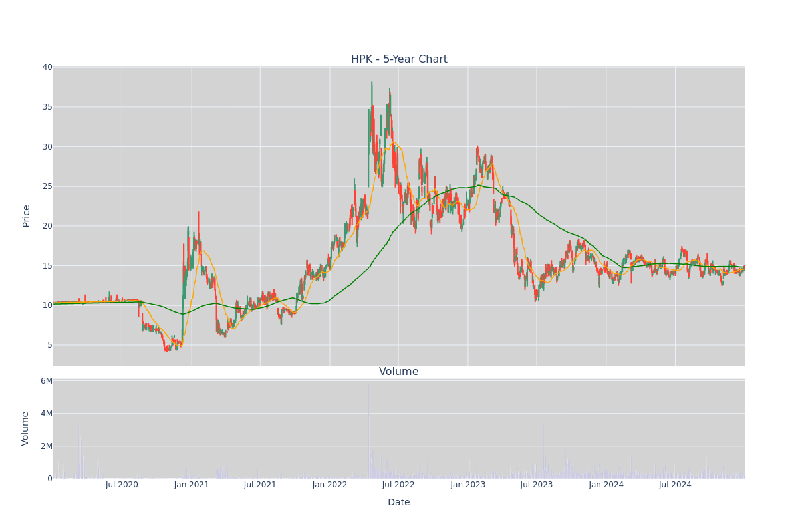798x532 pixels.
Task: Click the "Jan 2023" date tick
Action: click(468, 485)
